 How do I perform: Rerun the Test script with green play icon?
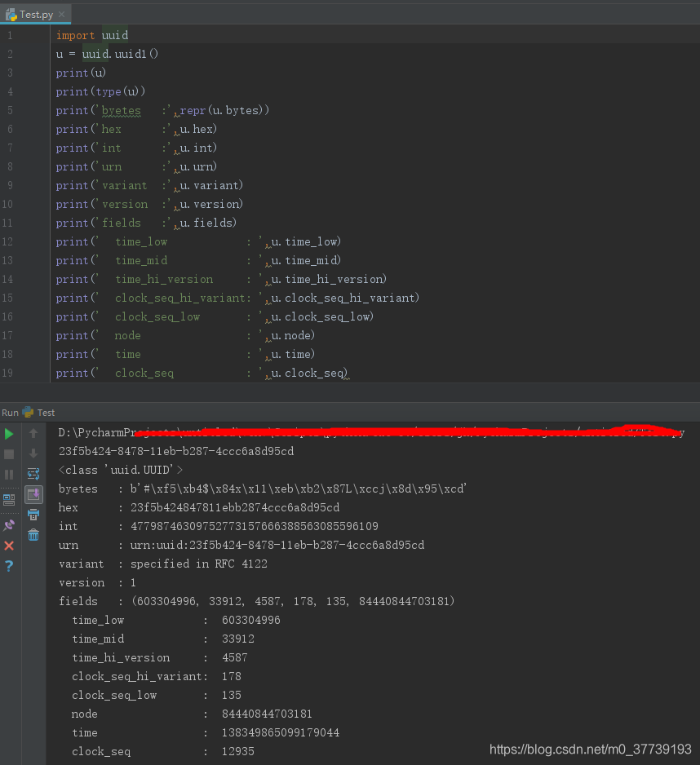[x=8, y=434]
